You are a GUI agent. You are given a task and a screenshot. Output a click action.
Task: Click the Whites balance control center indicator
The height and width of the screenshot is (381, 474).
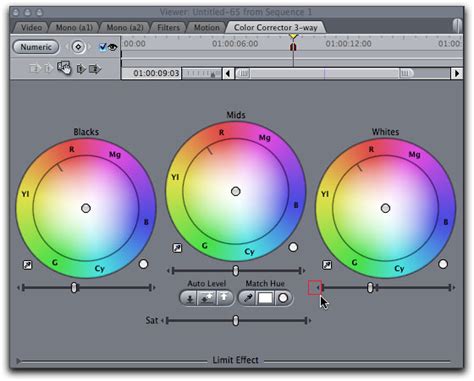385,208
